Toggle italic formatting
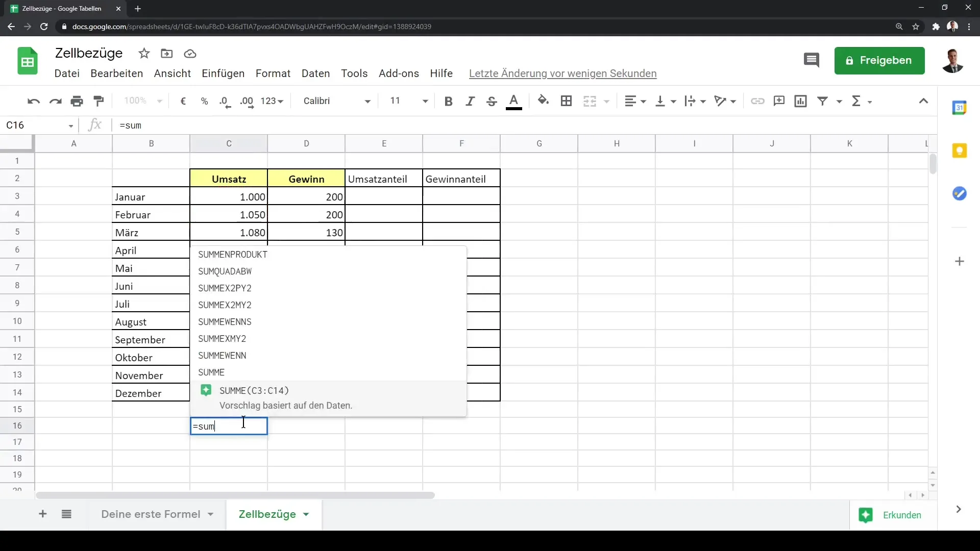 pos(470,101)
